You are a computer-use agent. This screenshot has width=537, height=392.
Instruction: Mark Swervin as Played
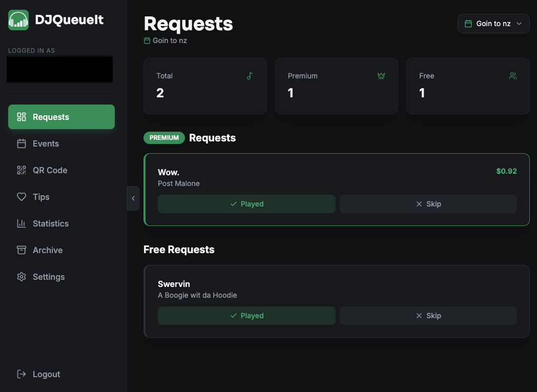246,316
